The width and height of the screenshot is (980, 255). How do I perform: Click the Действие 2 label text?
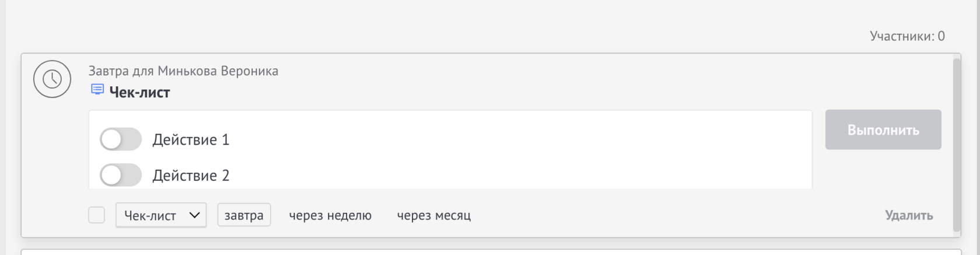[x=191, y=176]
